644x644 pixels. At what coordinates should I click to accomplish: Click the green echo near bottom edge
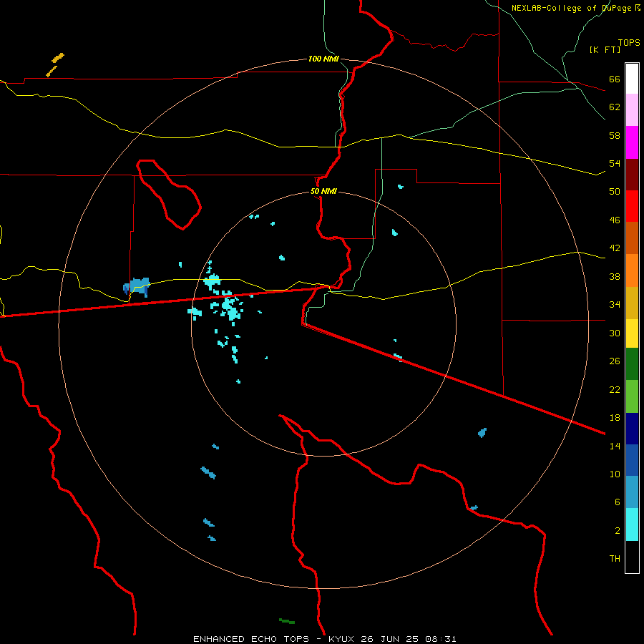(x=287, y=621)
